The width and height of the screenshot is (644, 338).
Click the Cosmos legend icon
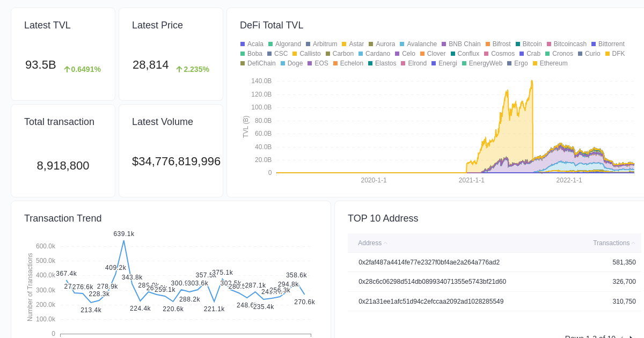point(486,54)
